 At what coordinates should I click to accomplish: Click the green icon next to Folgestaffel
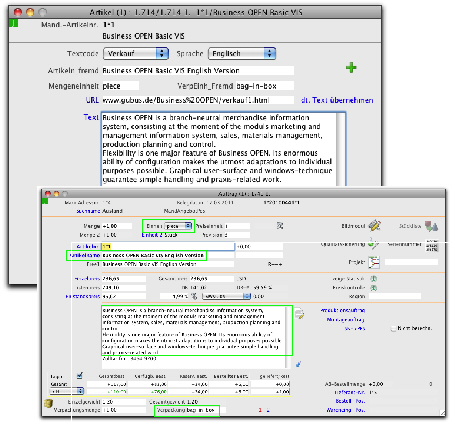pos(373,278)
